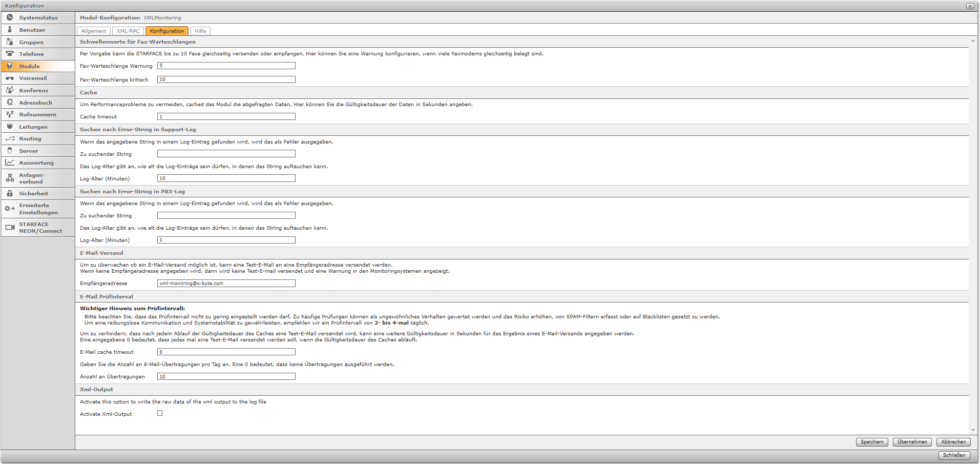
Task: Click the Sicherheit padlock icon
Action: coord(10,193)
